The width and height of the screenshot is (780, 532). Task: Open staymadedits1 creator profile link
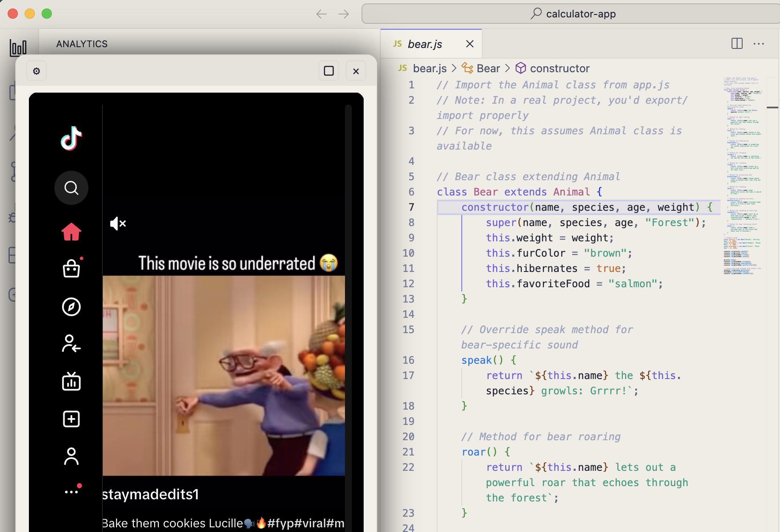click(x=150, y=494)
